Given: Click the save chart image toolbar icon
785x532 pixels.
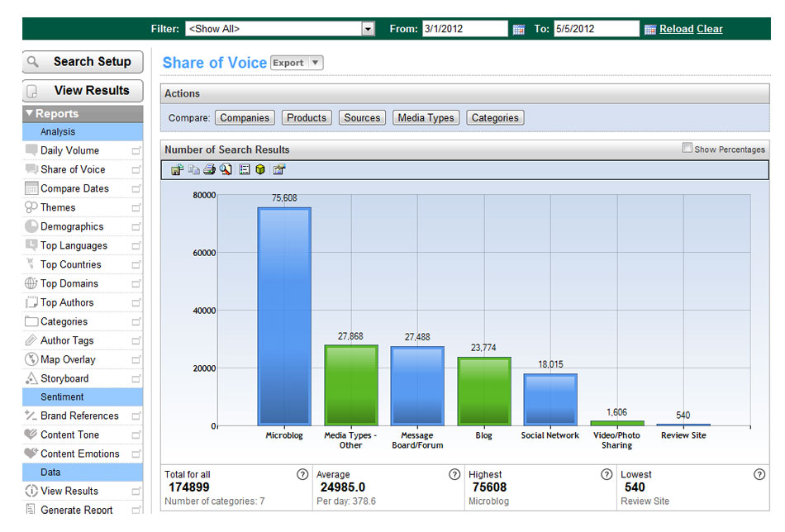Looking at the screenshot, I should (x=177, y=169).
